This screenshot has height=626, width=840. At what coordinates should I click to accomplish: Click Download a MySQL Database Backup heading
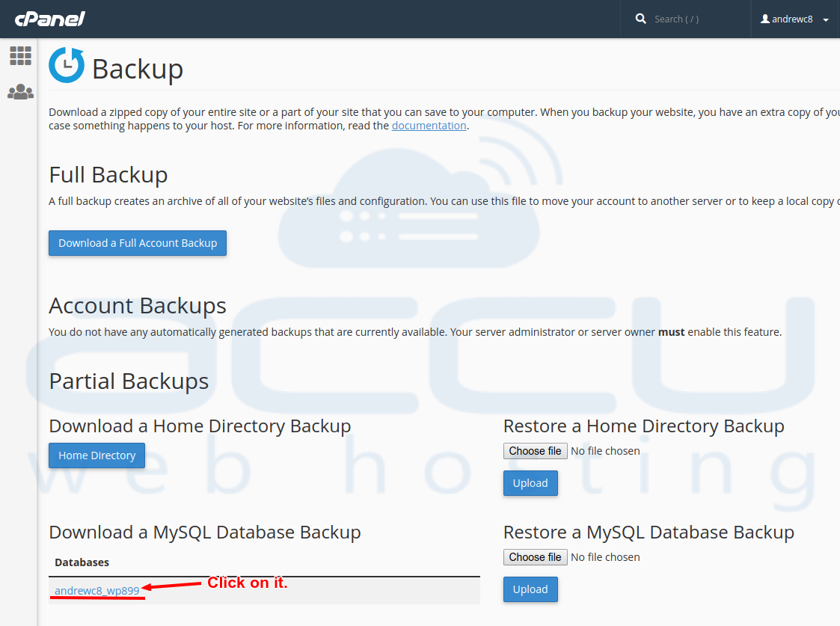pos(205,533)
